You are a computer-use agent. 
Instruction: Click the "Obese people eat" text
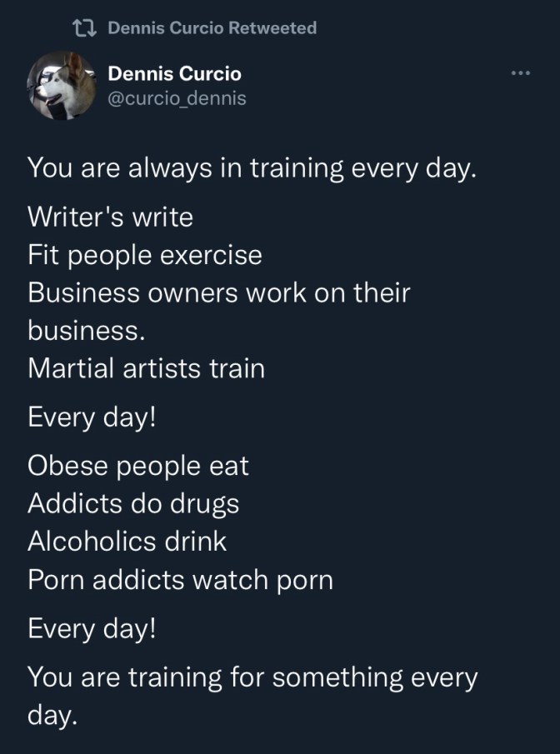[138, 466]
